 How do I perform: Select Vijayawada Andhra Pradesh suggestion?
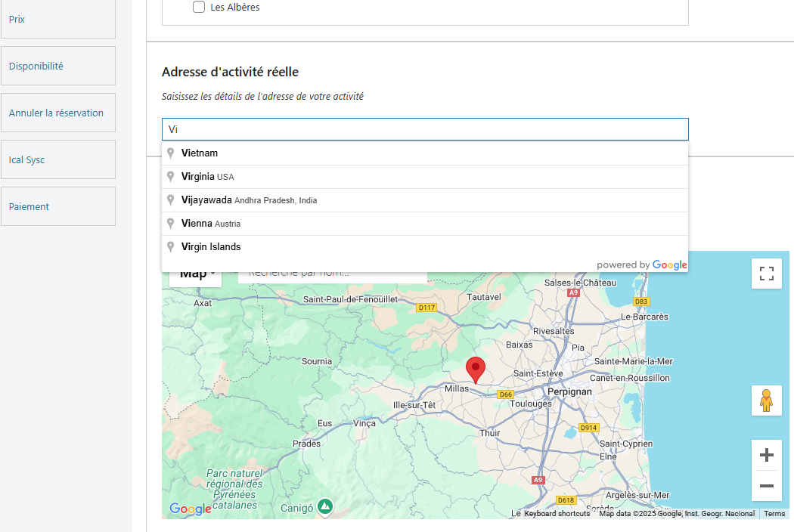point(425,200)
